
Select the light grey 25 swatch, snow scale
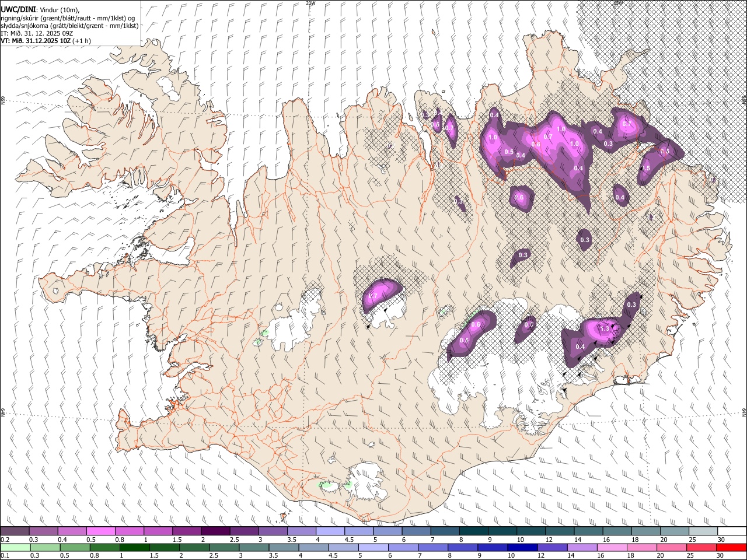tap(703, 531)
